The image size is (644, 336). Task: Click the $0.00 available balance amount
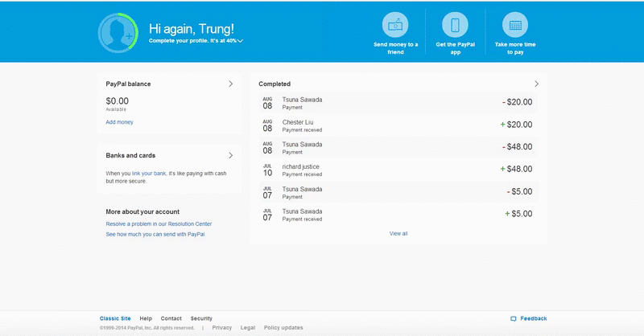117,101
